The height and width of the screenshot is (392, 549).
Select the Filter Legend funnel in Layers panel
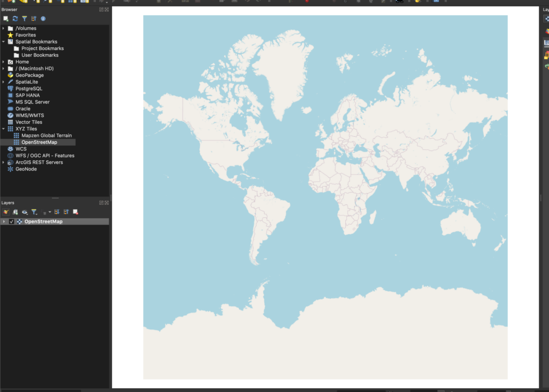tap(34, 212)
